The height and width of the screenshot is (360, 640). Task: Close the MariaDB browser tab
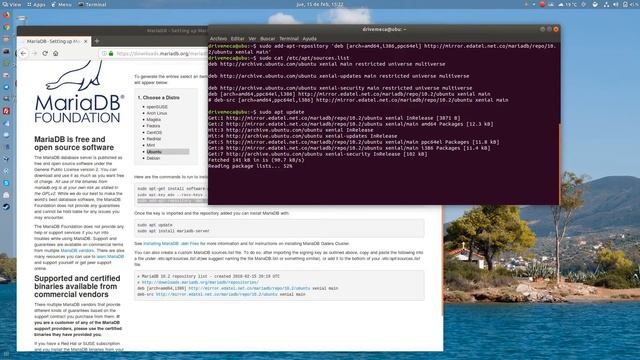86,41
